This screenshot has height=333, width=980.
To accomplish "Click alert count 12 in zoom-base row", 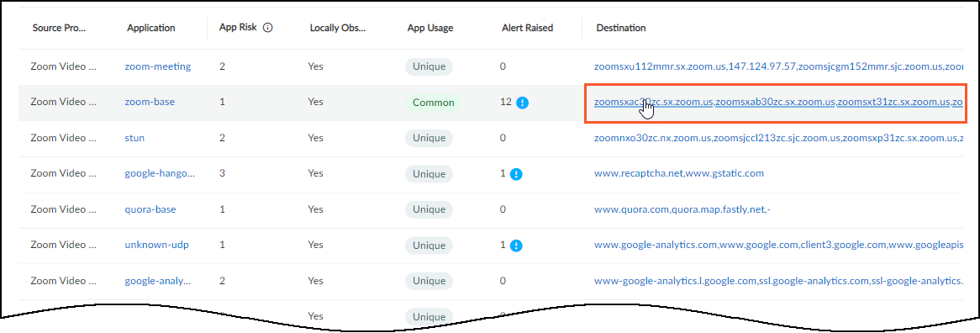I will pyautogui.click(x=507, y=103).
